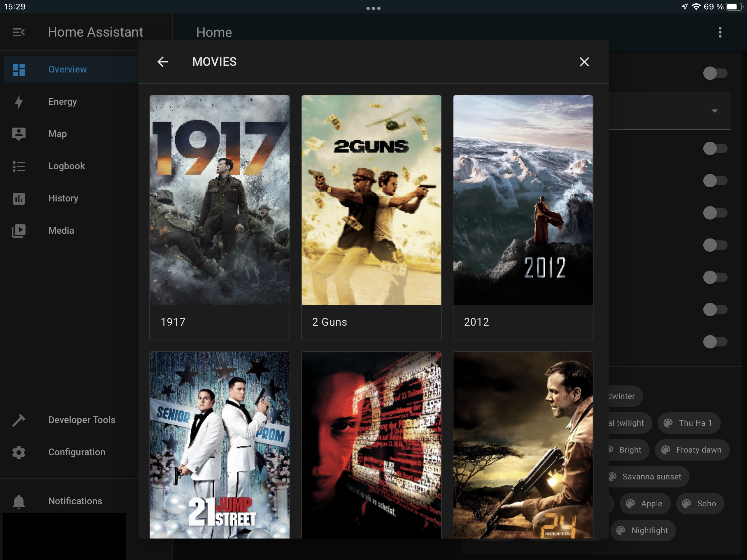Click the palette icon on Nightlight
Screen dimensions: 747x560
(621, 531)
